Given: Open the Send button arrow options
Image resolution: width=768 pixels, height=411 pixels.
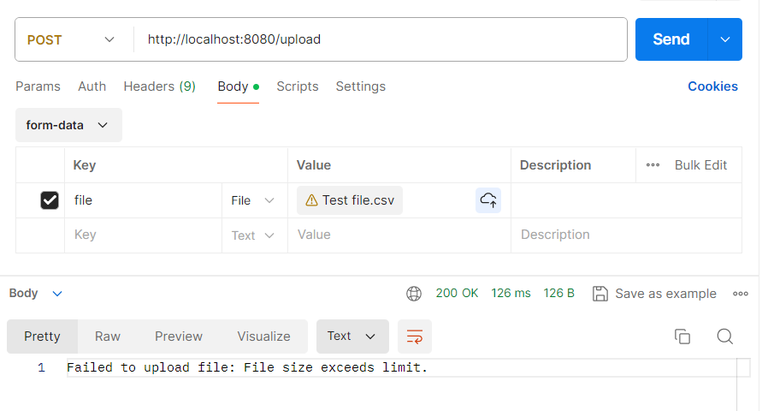Looking at the screenshot, I should (x=725, y=40).
